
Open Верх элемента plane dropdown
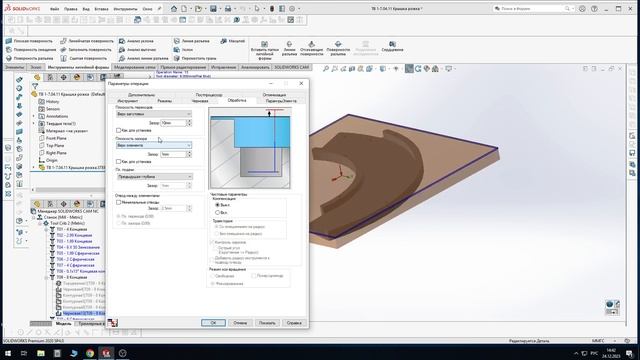[153, 145]
